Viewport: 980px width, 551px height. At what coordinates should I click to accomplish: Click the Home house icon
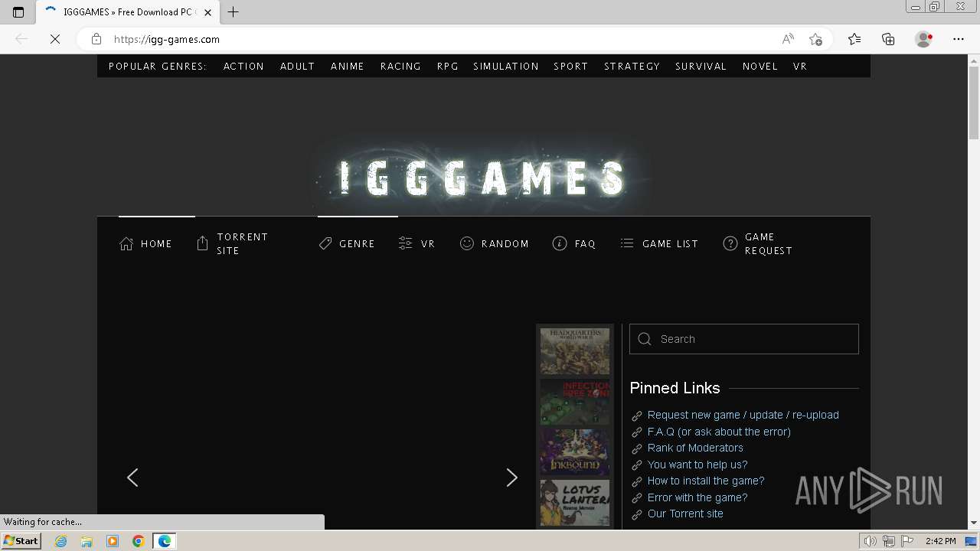pos(126,243)
